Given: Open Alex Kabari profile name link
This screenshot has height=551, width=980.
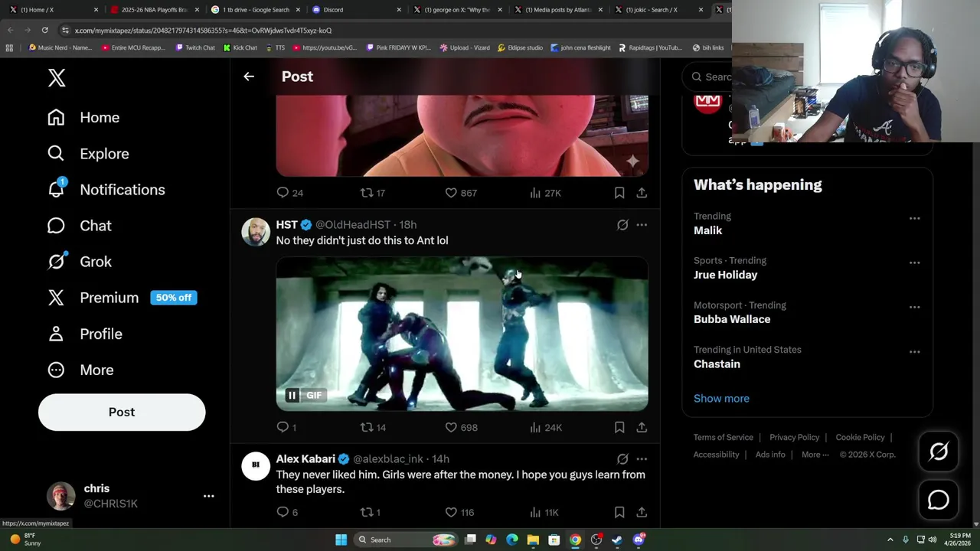Looking at the screenshot, I should tap(305, 459).
